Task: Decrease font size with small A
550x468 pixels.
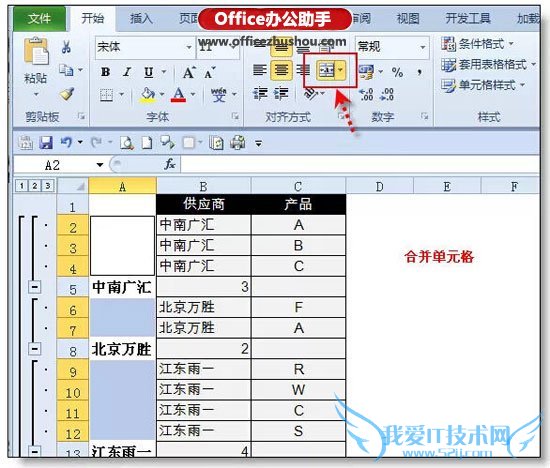Action: tap(210, 73)
